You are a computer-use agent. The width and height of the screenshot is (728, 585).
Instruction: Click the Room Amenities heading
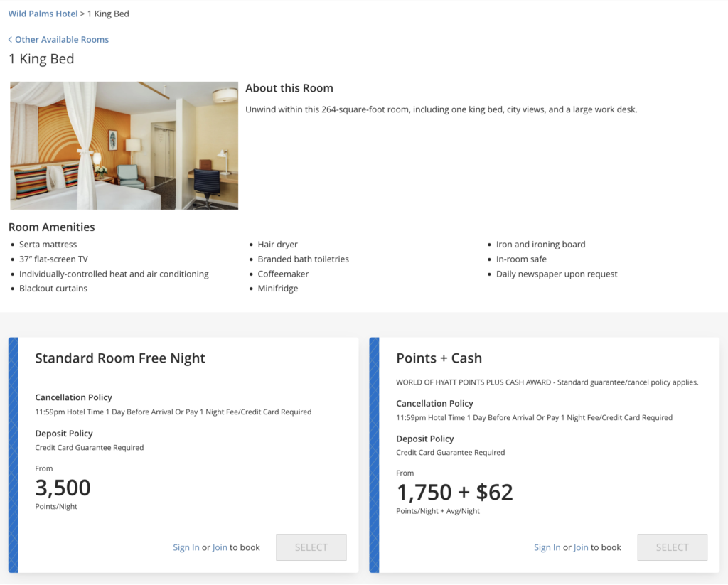pos(51,226)
